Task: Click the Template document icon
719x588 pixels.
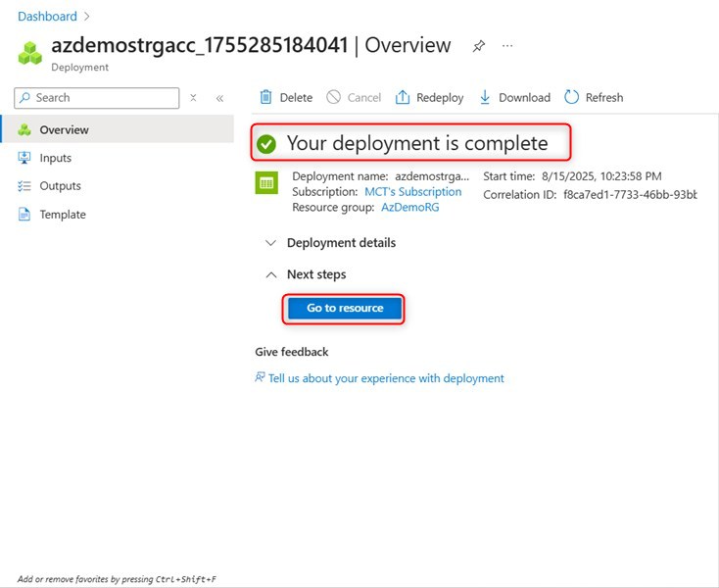Action: (24, 215)
